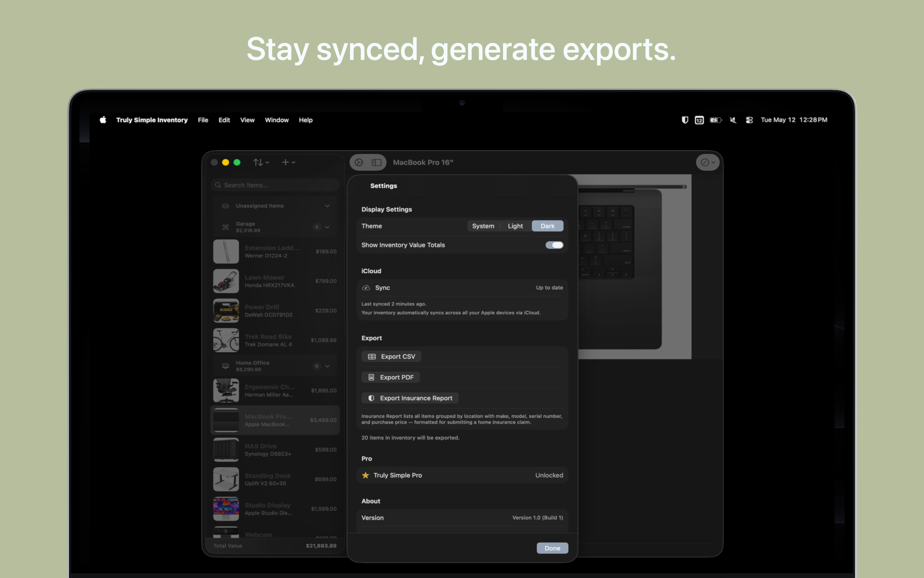Viewport: 924px width, 578px height.
Task: Click Done to close Settings
Action: click(552, 548)
